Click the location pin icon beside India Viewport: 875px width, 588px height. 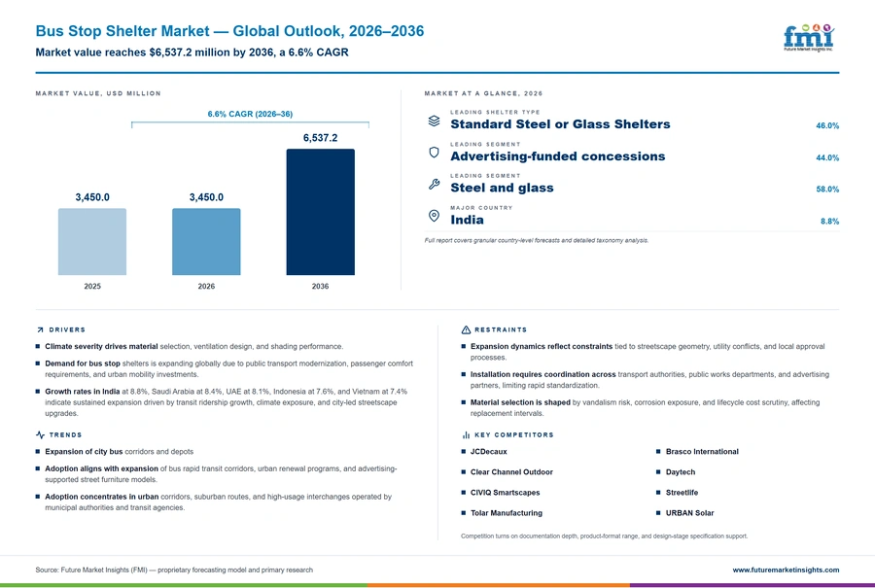(434, 216)
